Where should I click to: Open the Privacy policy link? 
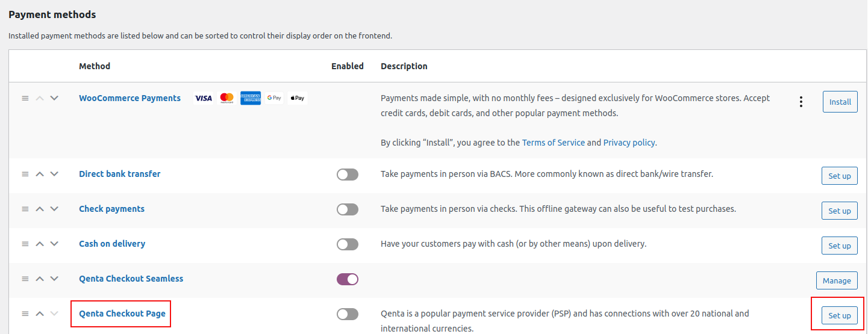click(629, 143)
